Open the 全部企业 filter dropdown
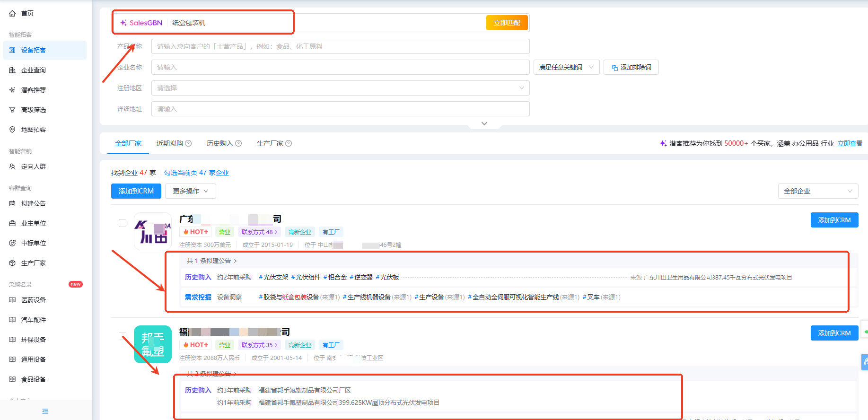 (817, 191)
